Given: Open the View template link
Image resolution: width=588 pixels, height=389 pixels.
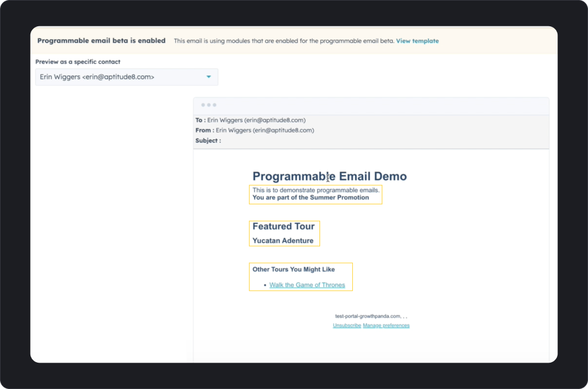Looking at the screenshot, I should pyautogui.click(x=417, y=40).
